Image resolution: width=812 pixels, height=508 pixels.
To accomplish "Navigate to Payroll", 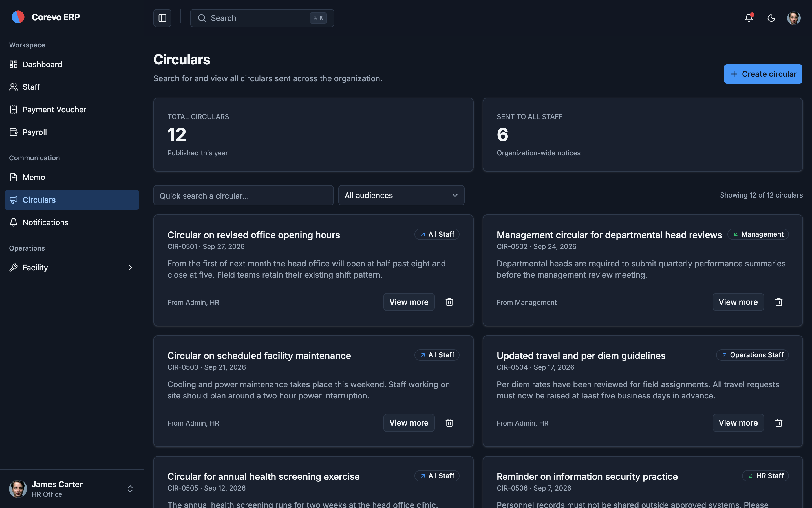I will 72,132.
